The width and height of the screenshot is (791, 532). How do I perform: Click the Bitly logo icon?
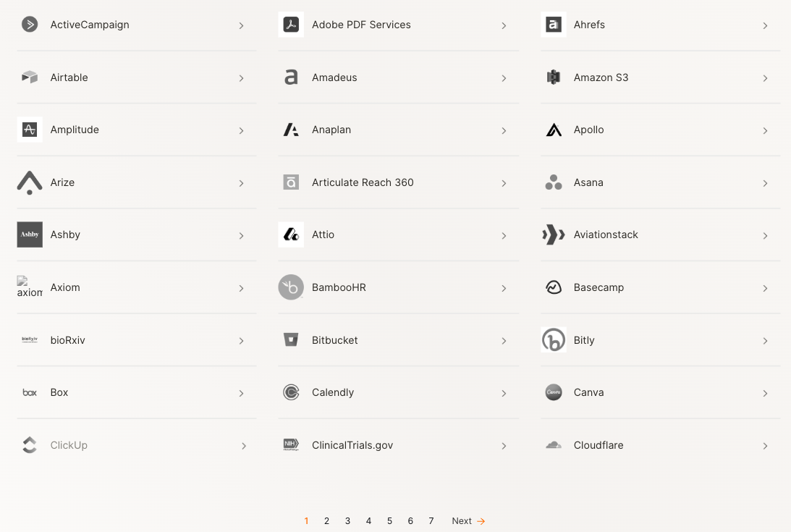click(x=554, y=339)
